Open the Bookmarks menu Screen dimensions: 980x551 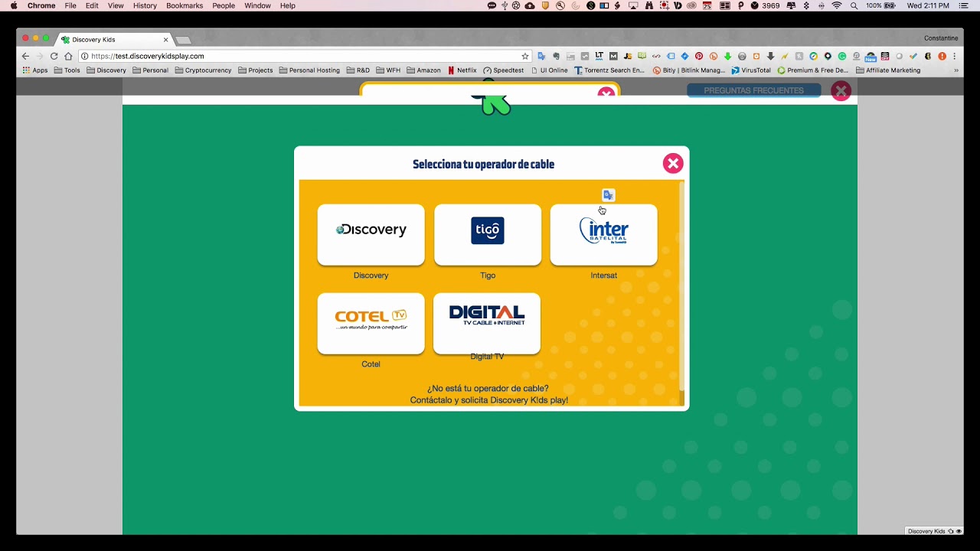185,5
